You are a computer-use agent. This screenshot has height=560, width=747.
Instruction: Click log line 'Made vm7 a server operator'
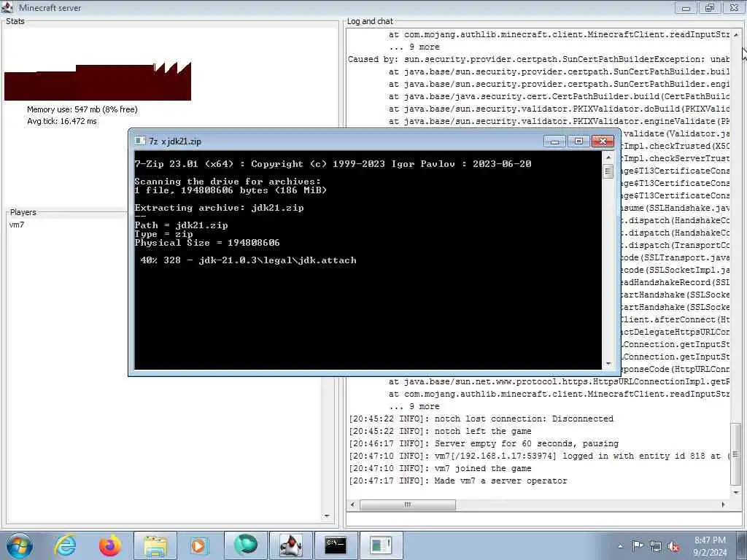coord(458,481)
